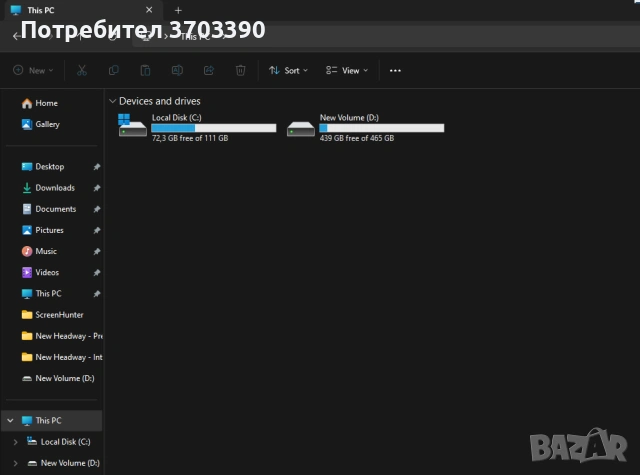Click '72,3 GB free of 111 GB' text

(x=190, y=138)
